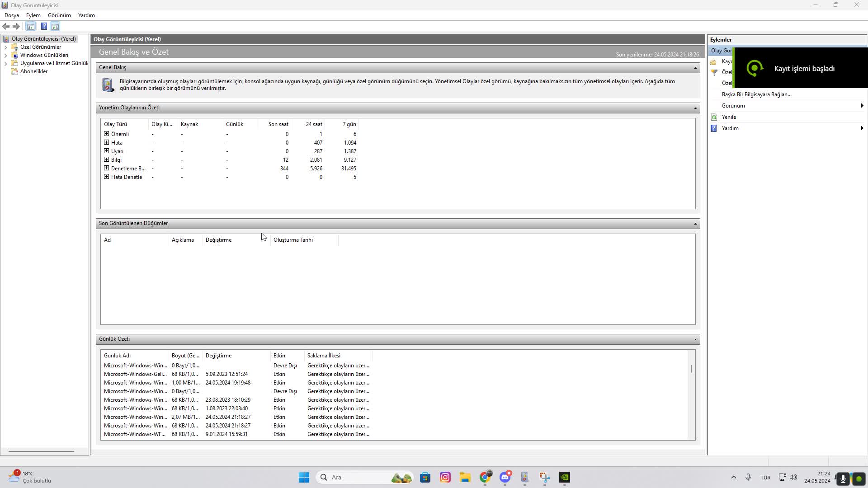Click Başka Bir Bilgisayara Bağlan action
Viewport: 868px width, 488px height.
point(756,94)
